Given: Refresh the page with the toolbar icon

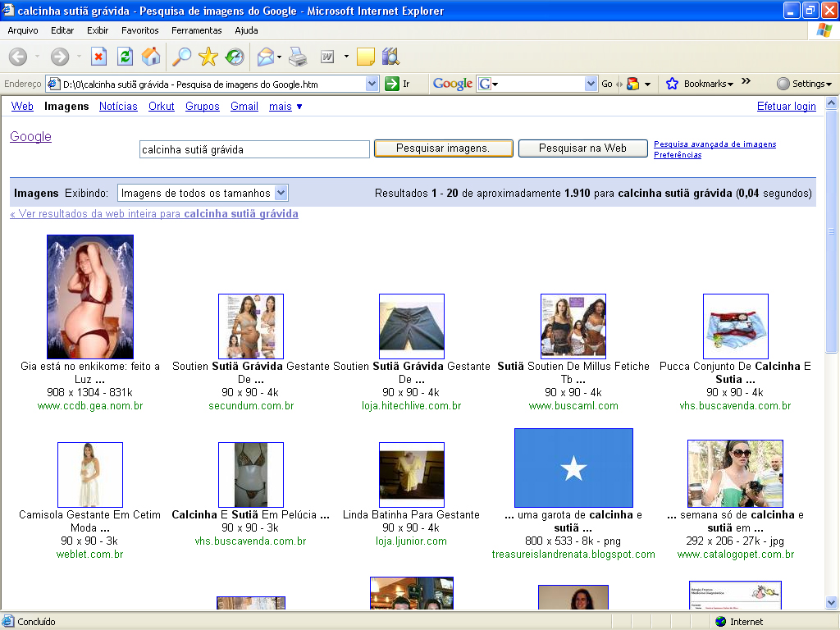Looking at the screenshot, I should (x=125, y=57).
